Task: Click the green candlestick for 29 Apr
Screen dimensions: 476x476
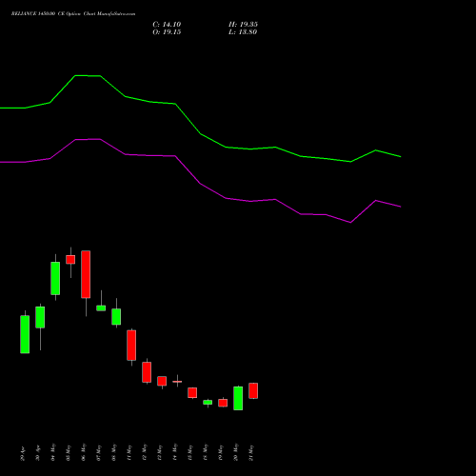Action: [25, 334]
